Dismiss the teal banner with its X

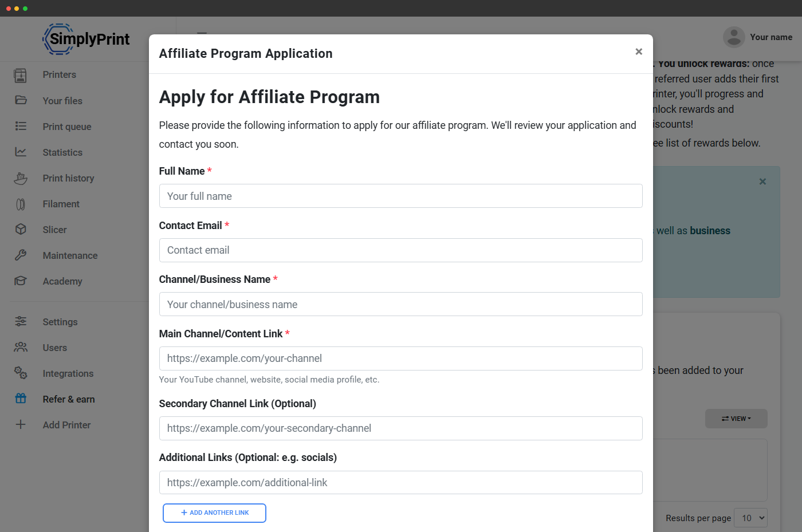click(762, 182)
